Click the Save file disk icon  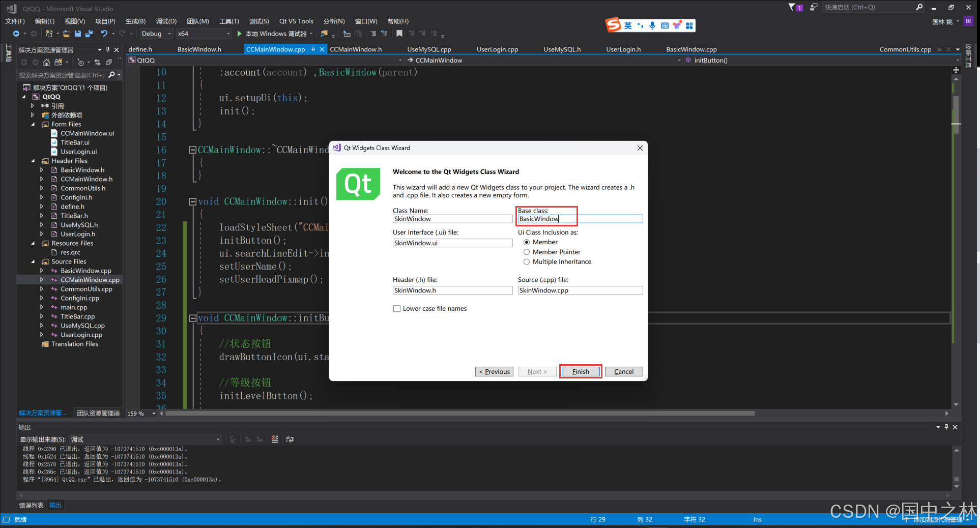[x=78, y=34]
